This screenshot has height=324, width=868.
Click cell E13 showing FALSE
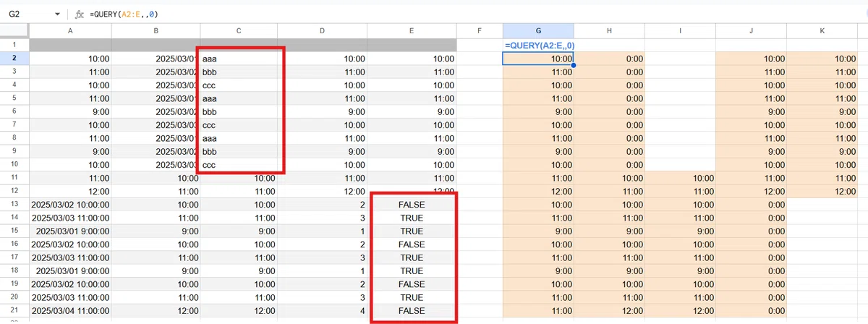412,205
